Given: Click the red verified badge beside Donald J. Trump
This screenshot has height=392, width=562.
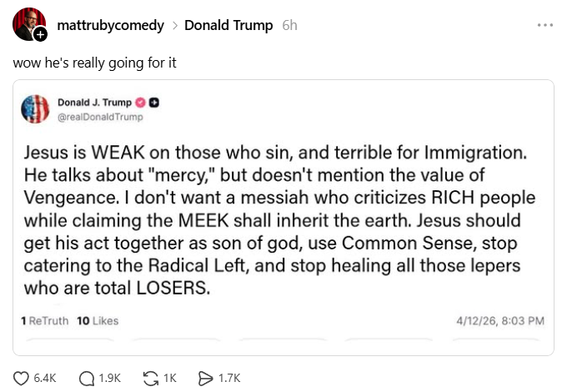Looking at the screenshot, I should (x=140, y=103).
